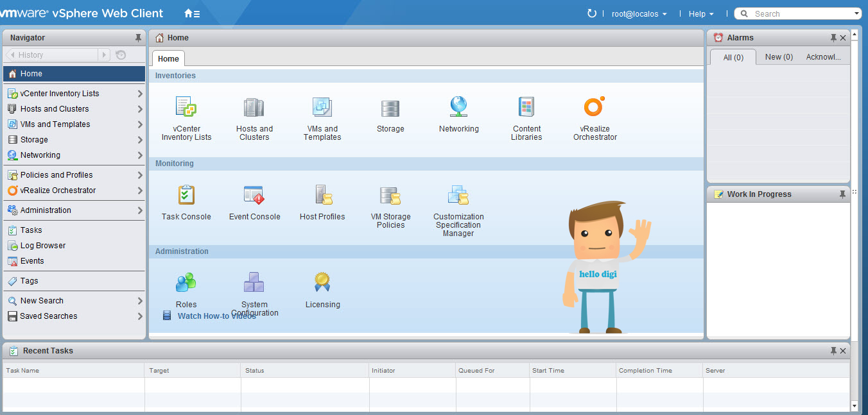Click the refresh icon in top bar
Screen dimensions: 868x415
[592, 13]
